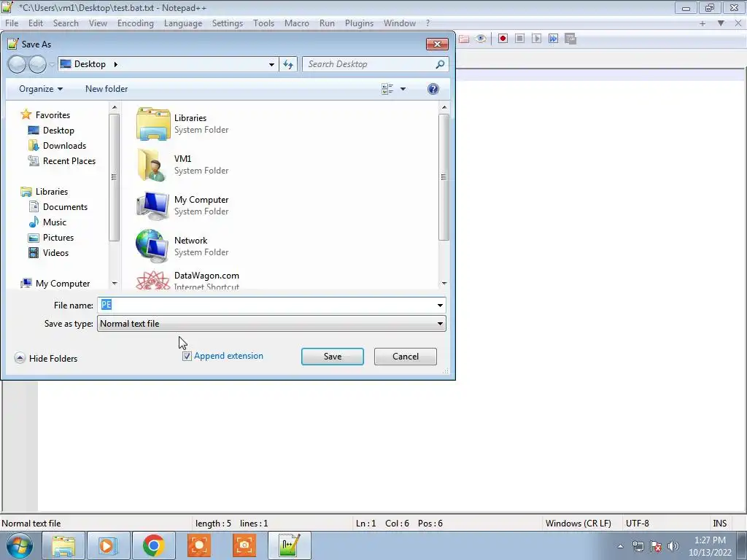Open the Macro menu

click(296, 23)
